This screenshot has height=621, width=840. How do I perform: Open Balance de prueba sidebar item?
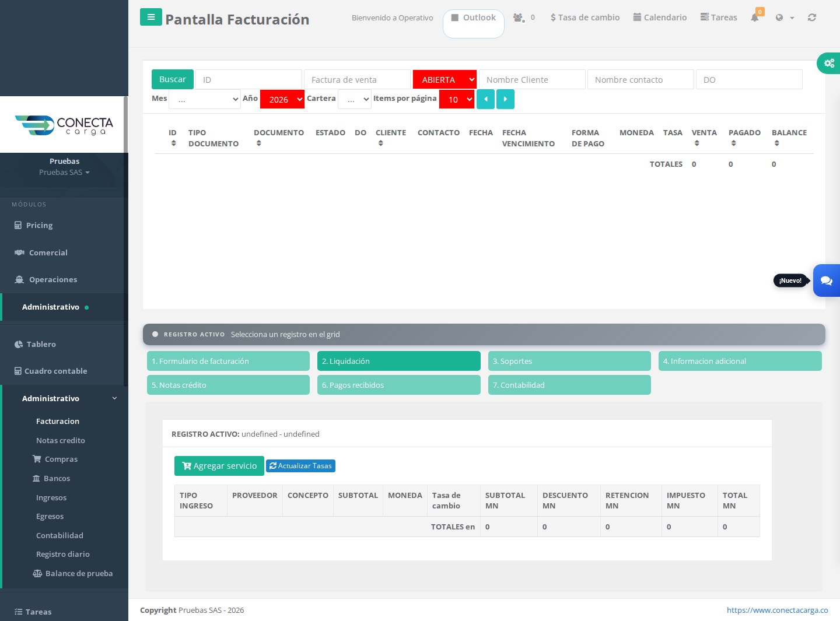coord(73,573)
